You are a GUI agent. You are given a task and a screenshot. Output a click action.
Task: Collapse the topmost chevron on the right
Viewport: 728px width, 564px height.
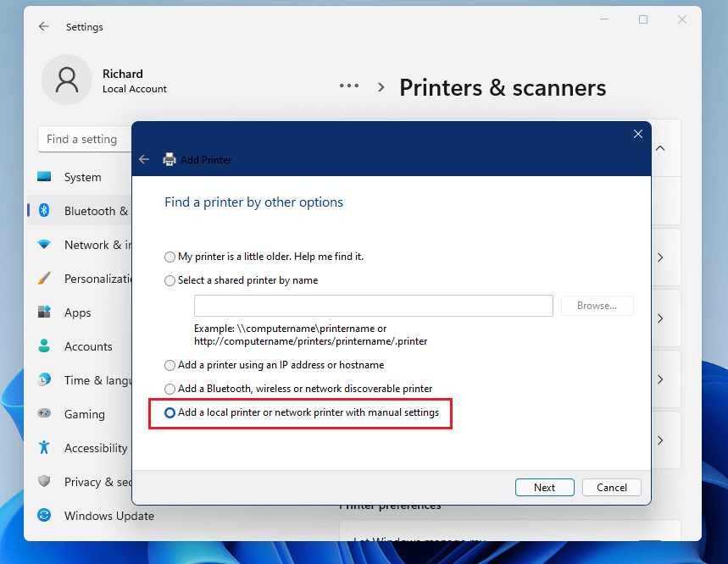(660, 147)
